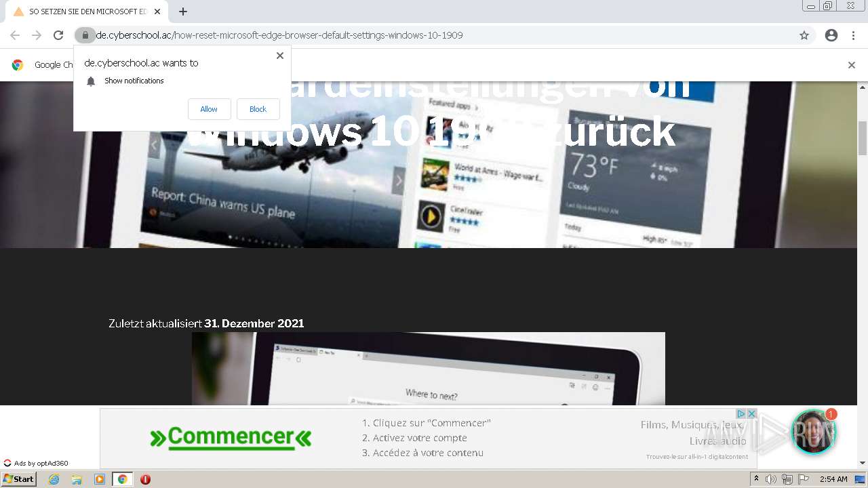Open the AdChoices info icon

click(741, 413)
